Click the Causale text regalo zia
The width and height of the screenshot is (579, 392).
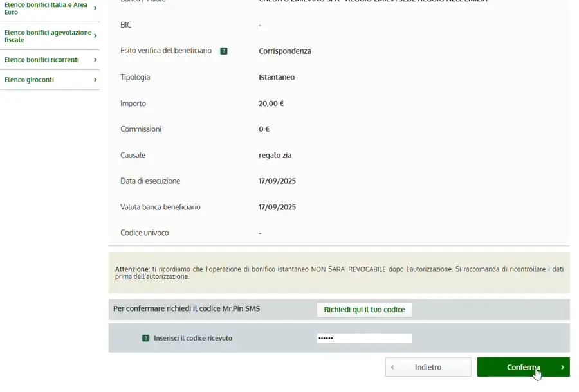[x=275, y=155]
